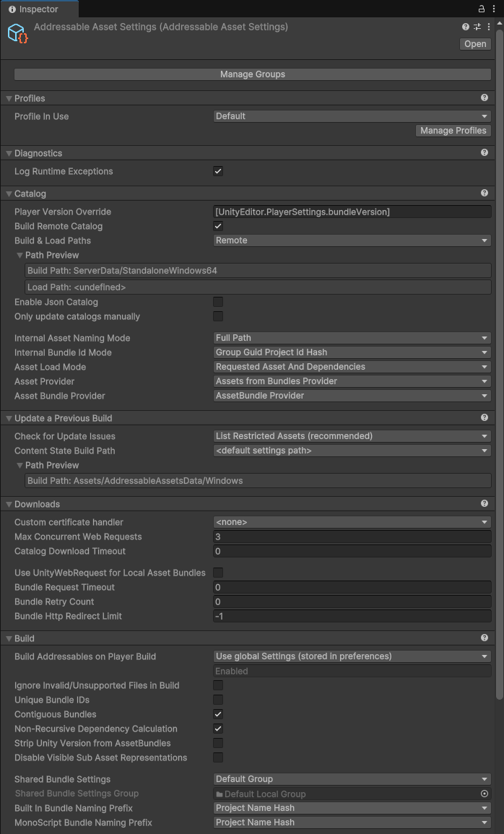Disable Log Runtime Exceptions
This screenshot has width=504, height=834.
tap(218, 171)
